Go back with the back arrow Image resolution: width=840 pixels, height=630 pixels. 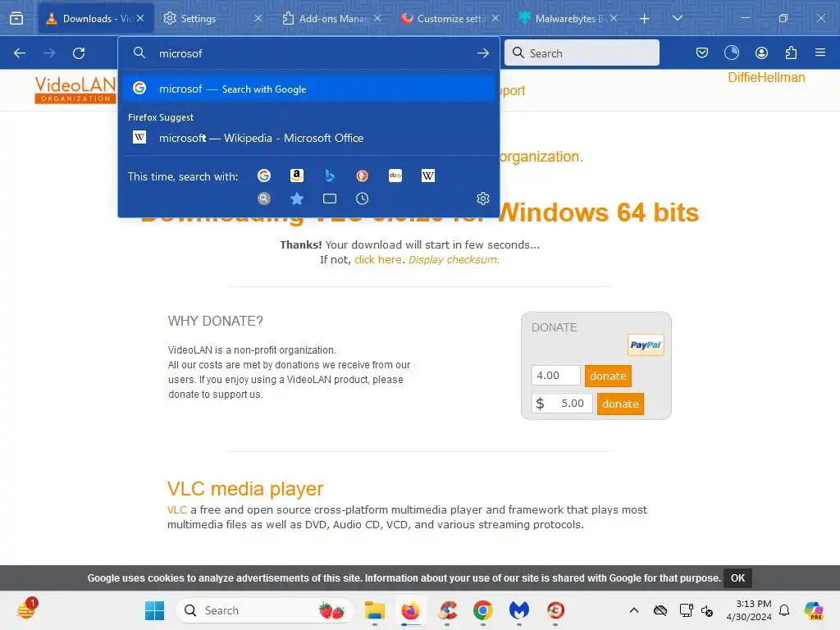coord(20,53)
